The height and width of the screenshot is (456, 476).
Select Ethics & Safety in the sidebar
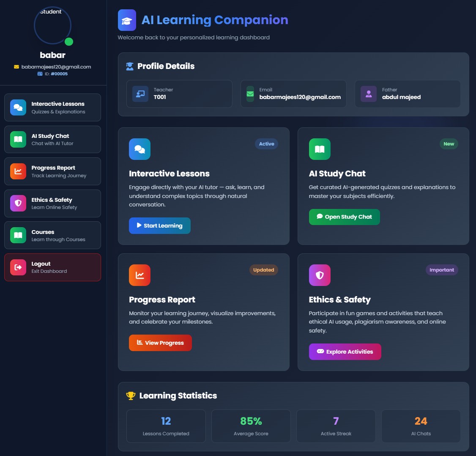pos(52,203)
